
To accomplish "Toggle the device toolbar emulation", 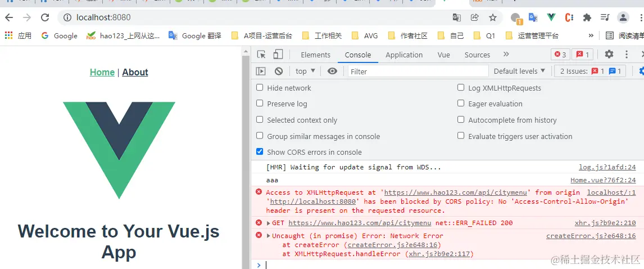I will [x=278, y=54].
